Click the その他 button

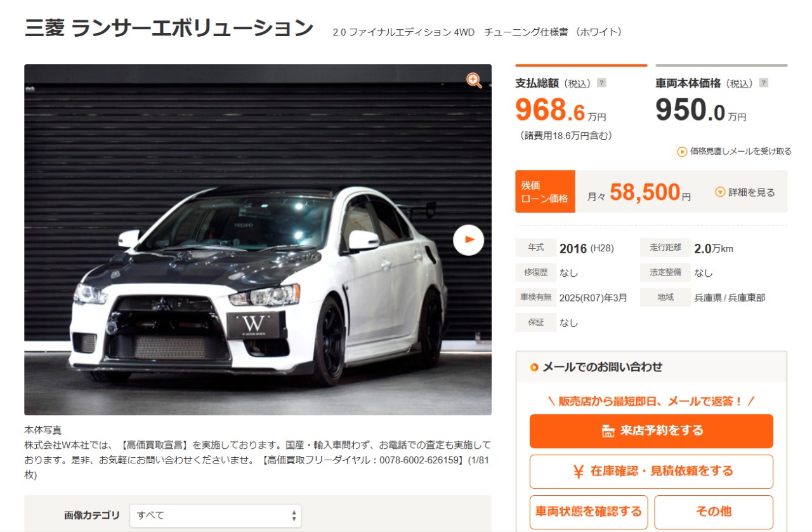714,512
